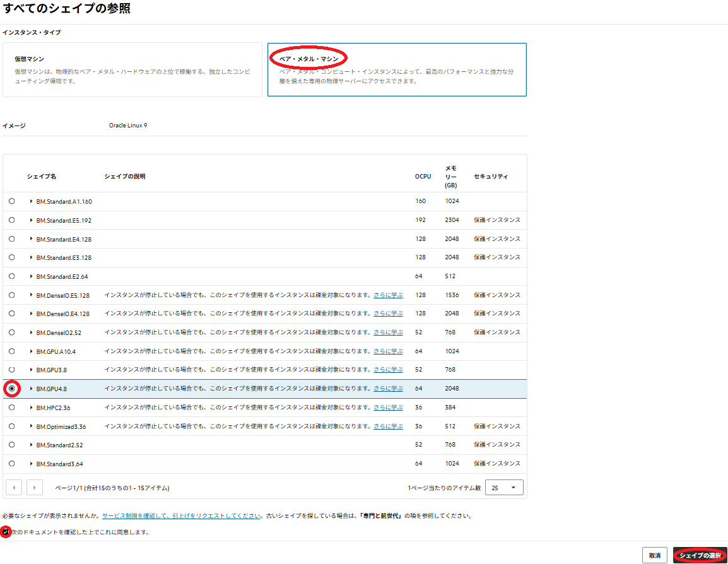This screenshot has width=728, height=564.
Task: Expand BM.Standard3.64 row triangle
Action: pyautogui.click(x=31, y=464)
